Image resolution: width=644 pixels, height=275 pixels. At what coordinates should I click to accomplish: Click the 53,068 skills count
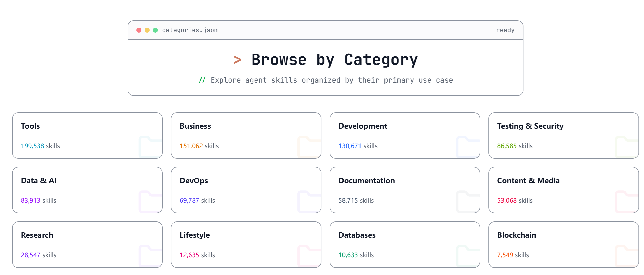pyautogui.click(x=515, y=200)
